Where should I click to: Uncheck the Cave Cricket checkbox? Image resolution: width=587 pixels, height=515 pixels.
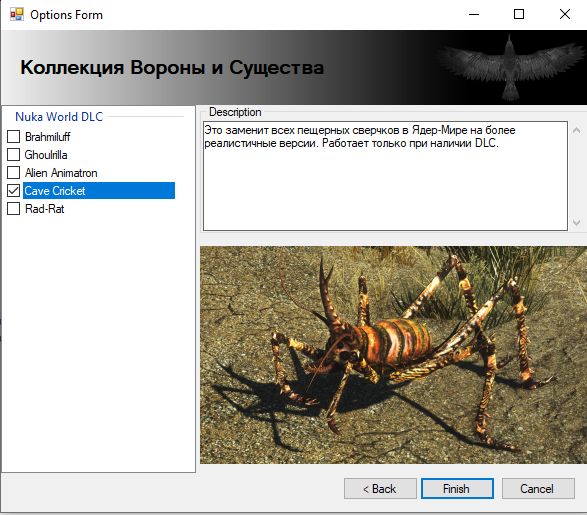(13, 191)
